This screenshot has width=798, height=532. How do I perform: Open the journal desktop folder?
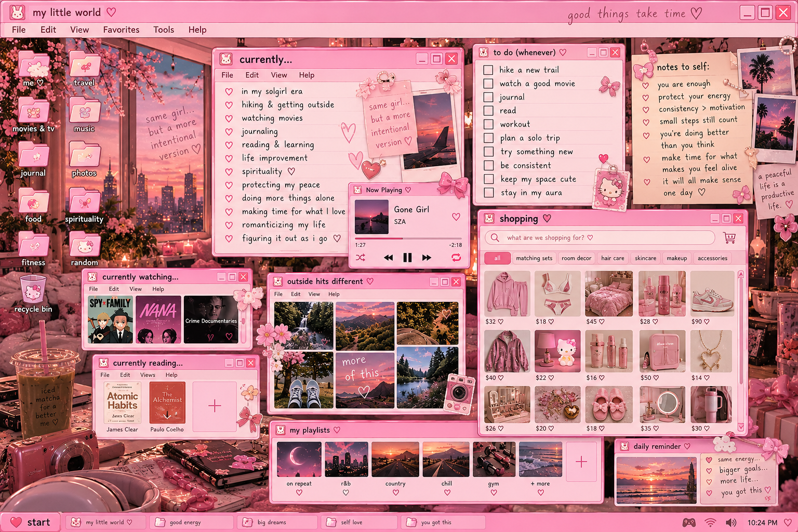click(33, 159)
